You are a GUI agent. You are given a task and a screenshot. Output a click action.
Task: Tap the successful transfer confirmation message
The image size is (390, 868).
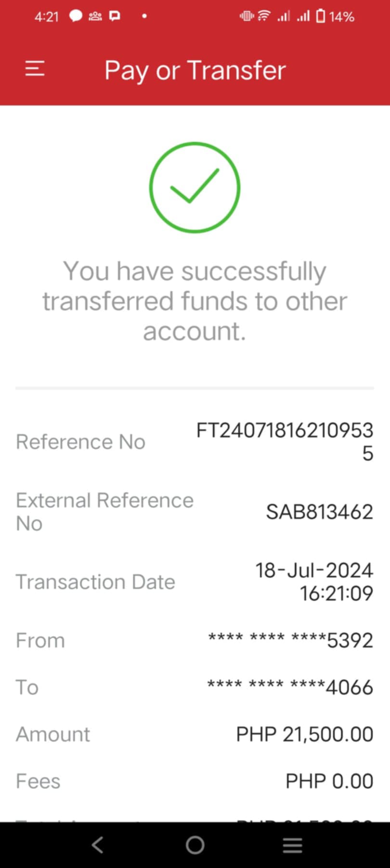pos(195,301)
